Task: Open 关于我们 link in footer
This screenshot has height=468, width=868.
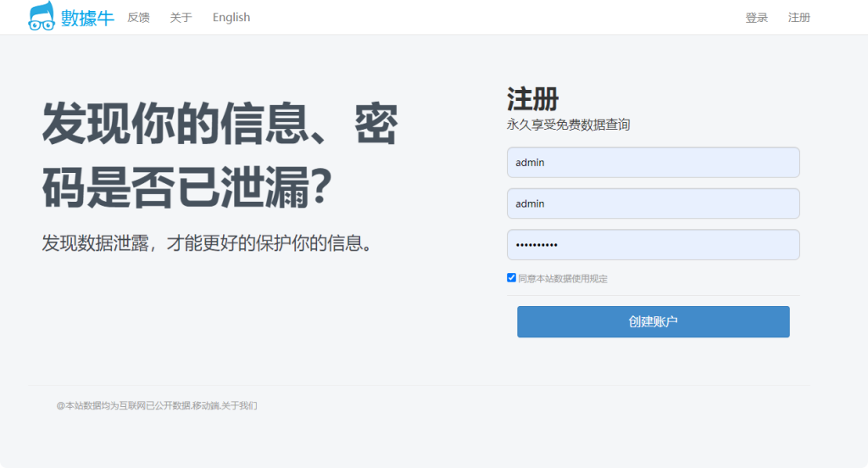Action: pos(239,406)
